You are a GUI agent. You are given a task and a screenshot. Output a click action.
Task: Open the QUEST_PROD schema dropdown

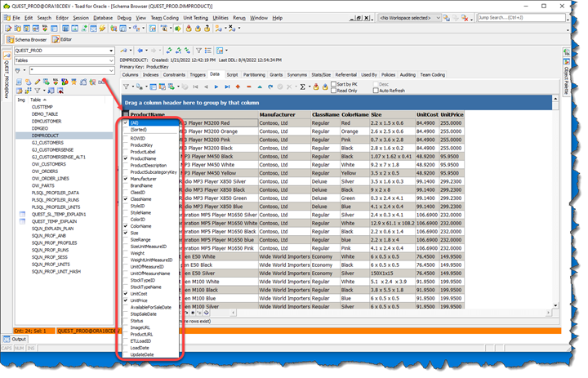111,51
